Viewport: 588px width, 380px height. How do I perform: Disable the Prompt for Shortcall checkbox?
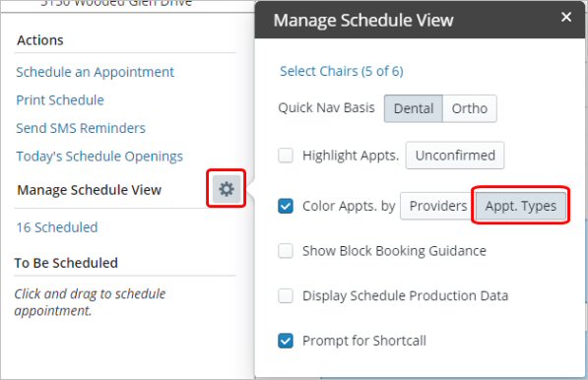click(286, 341)
